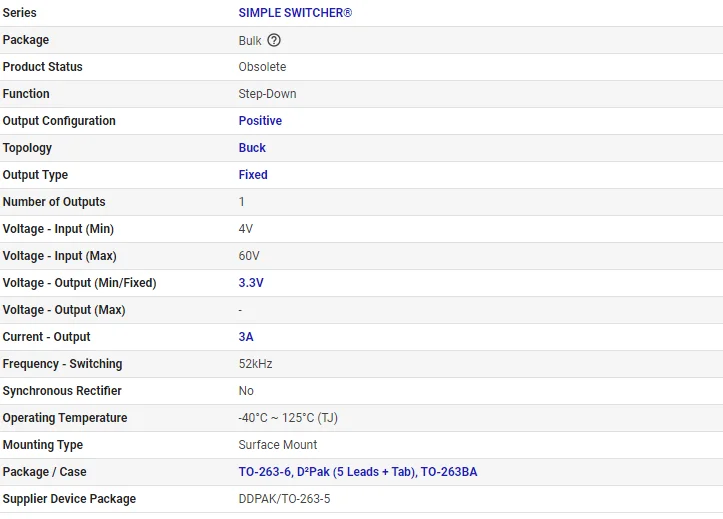Open the SIMPLE SWITCHER® series link
723x519 pixels.
pyautogui.click(x=295, y=13)
